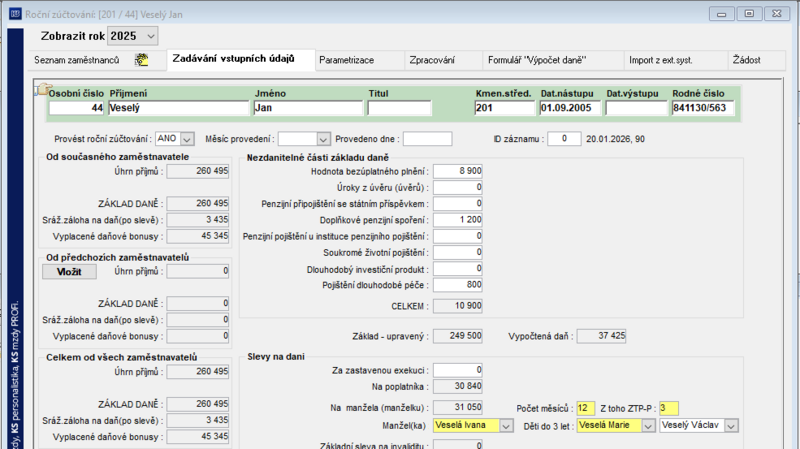Viewport: 800px width, 449px height.
Task: Click the Doplňkové penzijní spoření field
Action: pos(458,220)
